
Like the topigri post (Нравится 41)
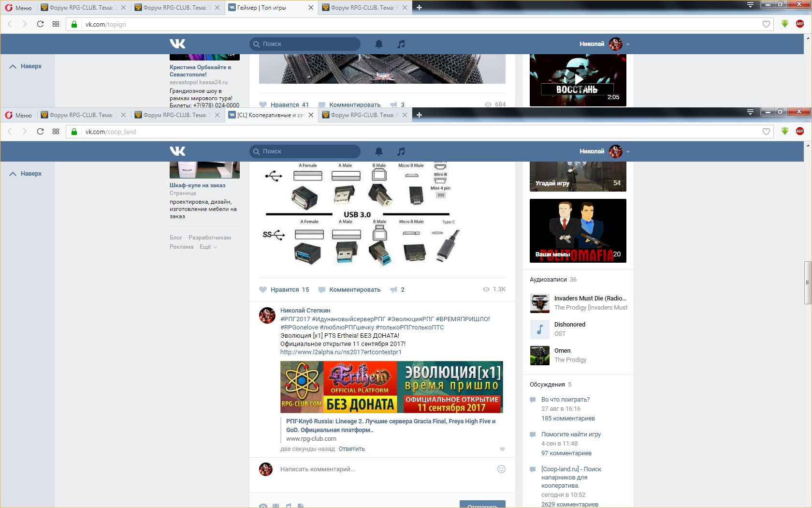click(x=284, y=105)
